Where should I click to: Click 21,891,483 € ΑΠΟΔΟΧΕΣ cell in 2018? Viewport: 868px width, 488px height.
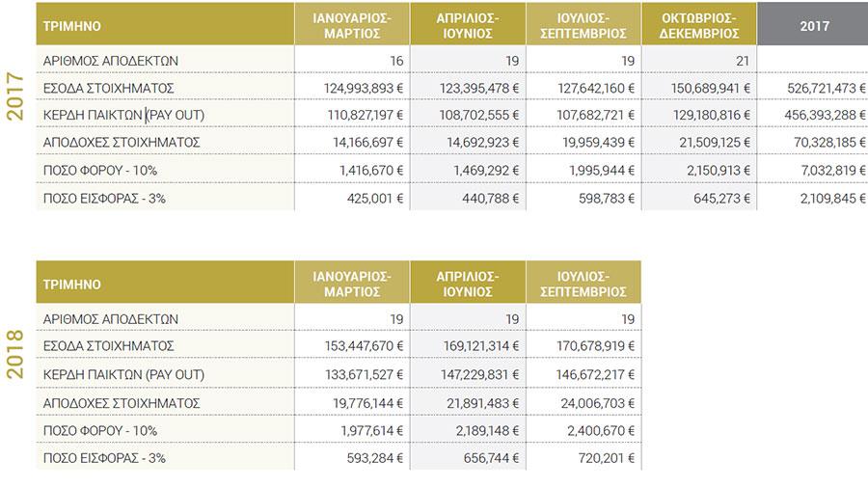pos(468,403)
